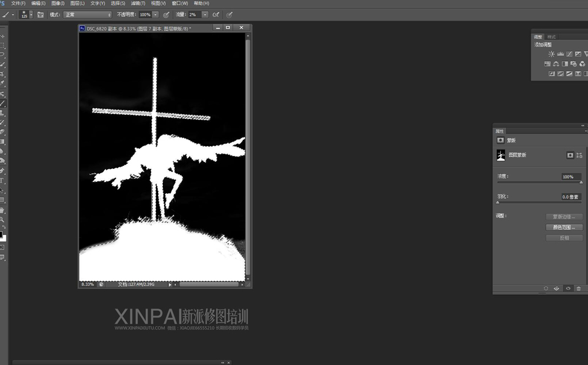Collapse the Properties panel double-arrow
Image resolution: width=588 pixels, height=365 pixels.
point(582,126)
